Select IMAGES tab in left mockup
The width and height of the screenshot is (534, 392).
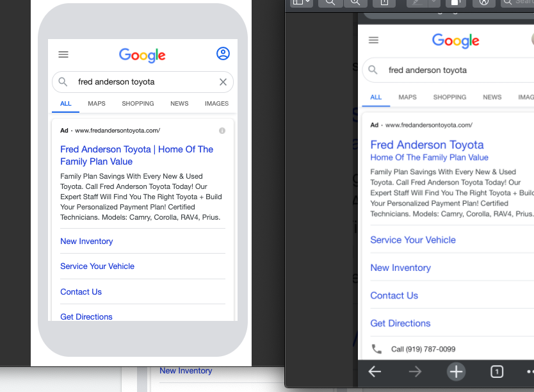pyautogui.click(x=216, y=104)
